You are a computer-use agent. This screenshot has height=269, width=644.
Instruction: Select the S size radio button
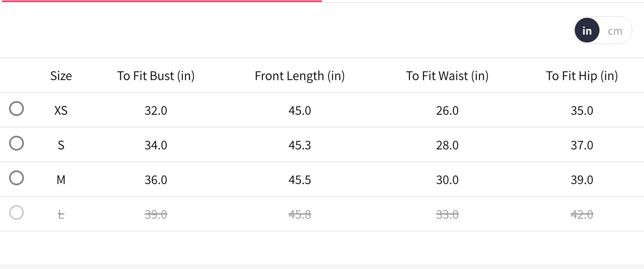click(16, 144)
